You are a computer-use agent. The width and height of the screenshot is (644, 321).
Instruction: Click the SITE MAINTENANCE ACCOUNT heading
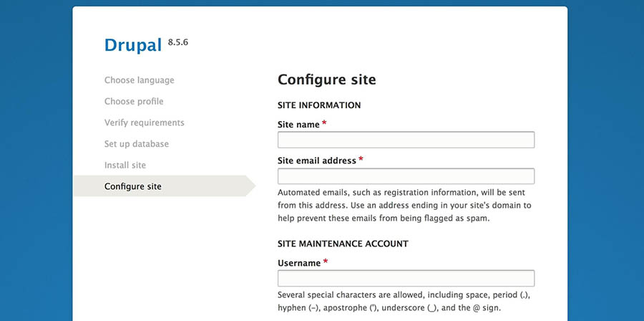343,244
